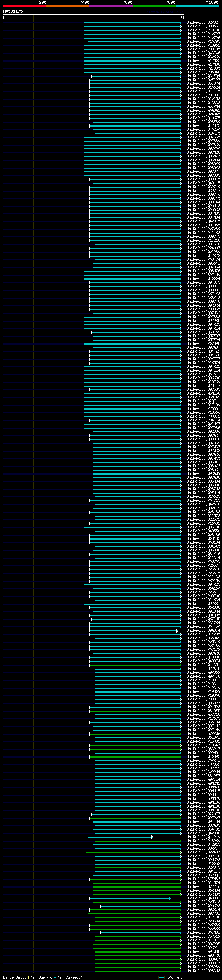This screenshot has width=222, height=980.
Task: Select hit label UniRef100_P00872
Action: point(203,699)
